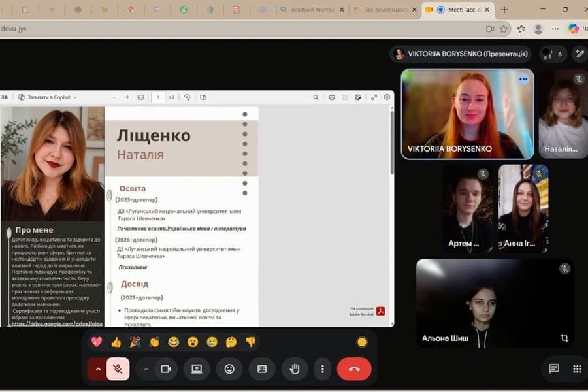This screenshot has height=392, width=588.
Task: Open the favorites list icon
Action: coord(521,29)
